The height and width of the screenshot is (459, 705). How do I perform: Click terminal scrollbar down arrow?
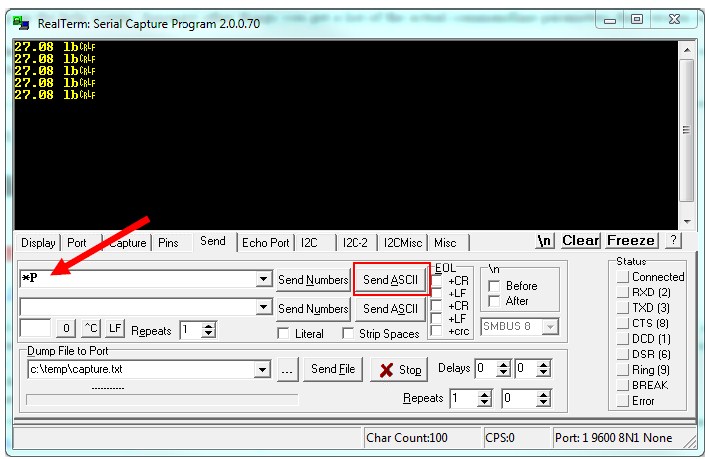click(x=687, y=221)
